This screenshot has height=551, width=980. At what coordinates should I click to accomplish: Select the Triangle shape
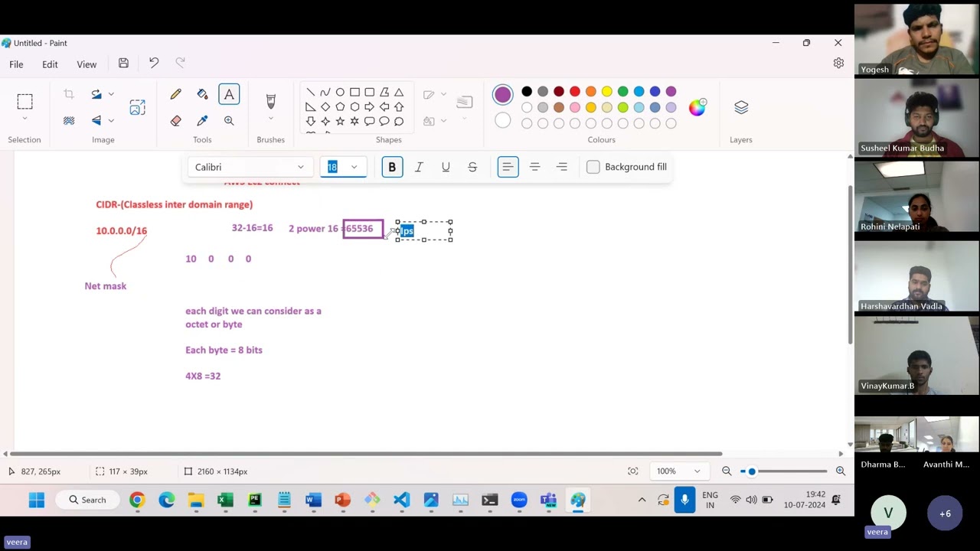399,92
